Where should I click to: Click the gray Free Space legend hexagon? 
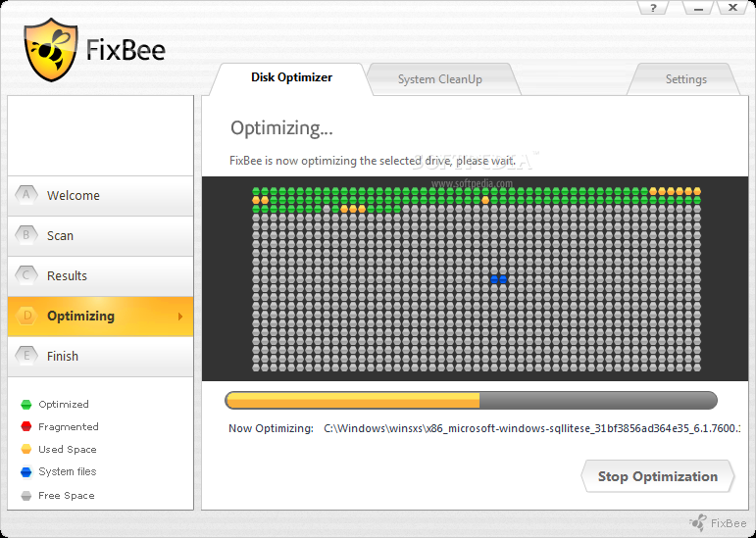pos(26,496)
